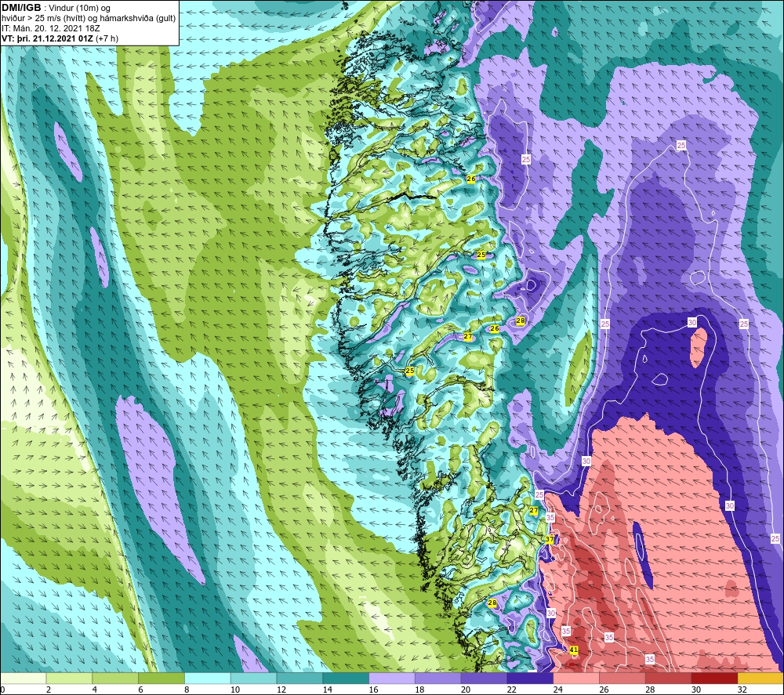Click the legend scale value 28

(649, 690)
